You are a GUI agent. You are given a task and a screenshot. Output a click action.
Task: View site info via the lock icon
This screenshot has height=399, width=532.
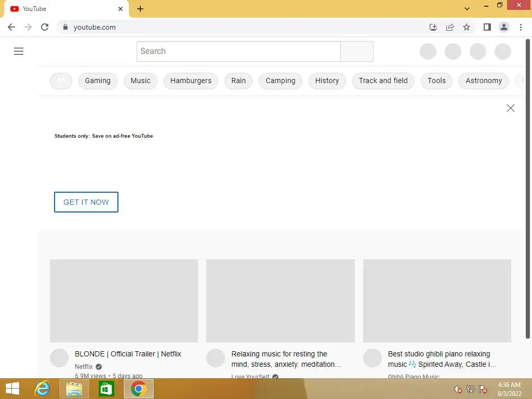(65, 27)
